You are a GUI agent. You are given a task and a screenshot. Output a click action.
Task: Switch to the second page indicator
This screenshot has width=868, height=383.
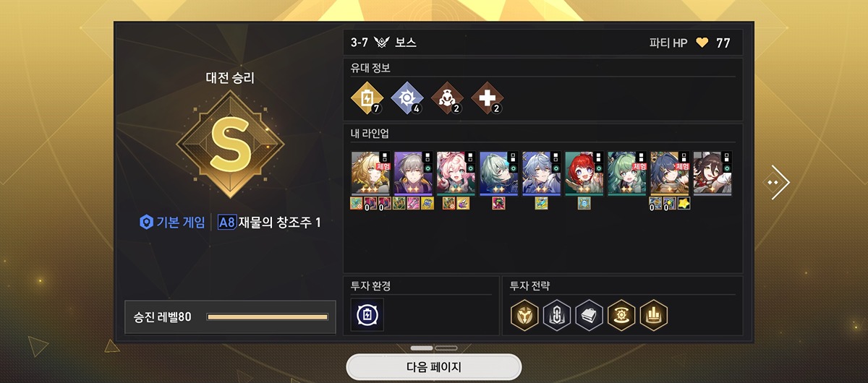(446, 348)
